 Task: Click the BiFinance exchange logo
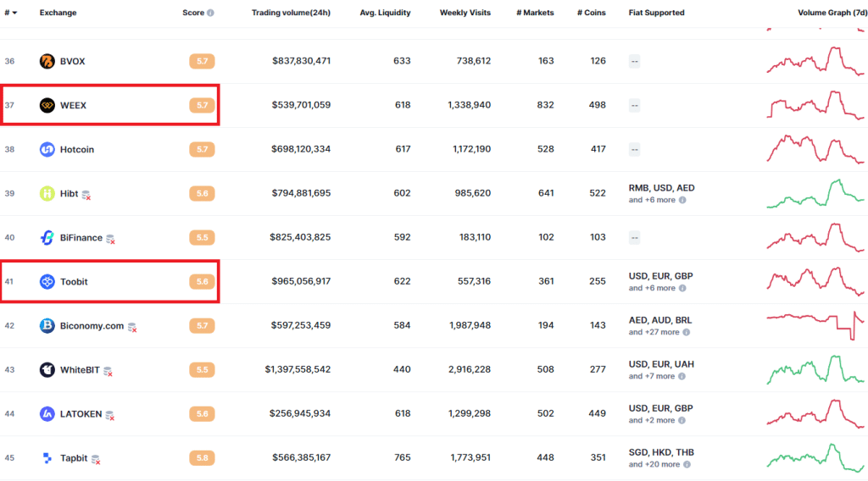point(47,237)
